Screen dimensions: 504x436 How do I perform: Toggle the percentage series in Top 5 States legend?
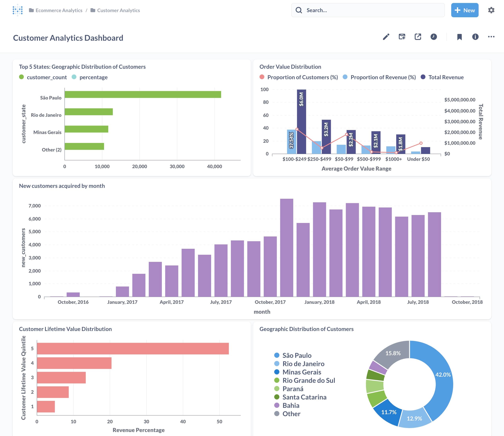93,77
